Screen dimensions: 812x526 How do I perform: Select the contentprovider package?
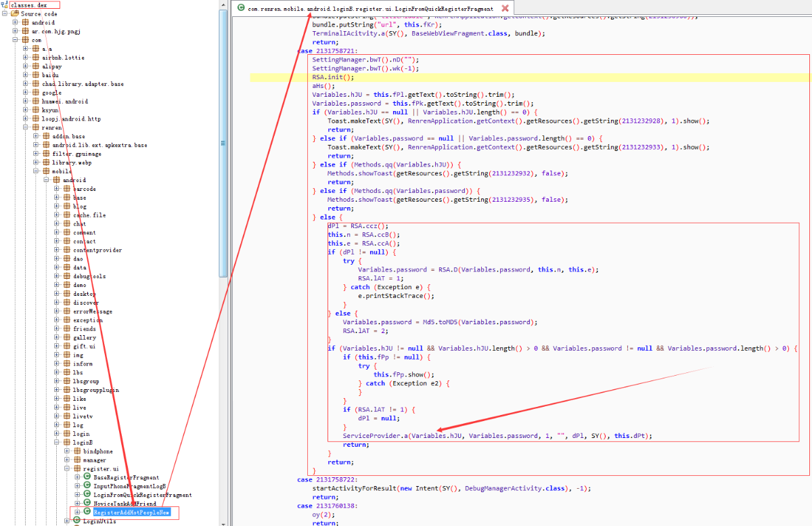tap(97, 250)
